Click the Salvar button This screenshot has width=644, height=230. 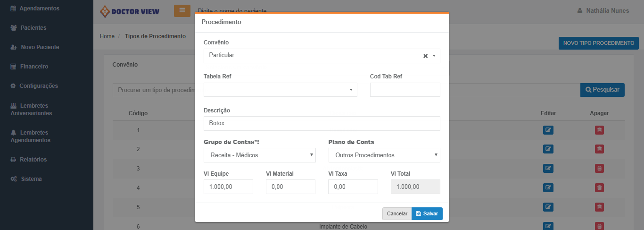[x=427, y=213]
